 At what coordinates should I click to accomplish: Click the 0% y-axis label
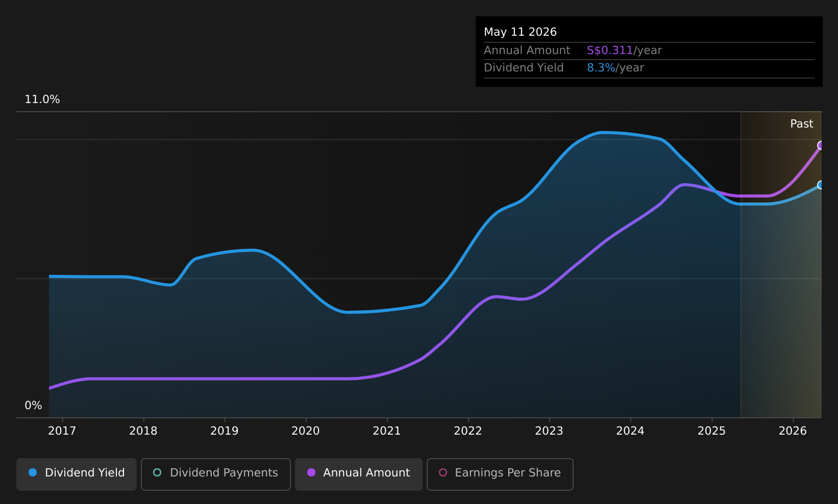[33, 406]
